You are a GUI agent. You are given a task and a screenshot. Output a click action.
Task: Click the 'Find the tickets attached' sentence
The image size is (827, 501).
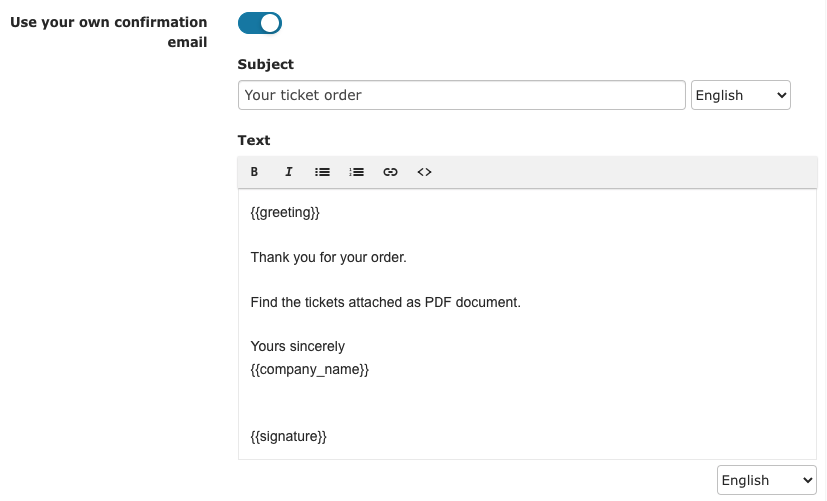click(386, 302)
